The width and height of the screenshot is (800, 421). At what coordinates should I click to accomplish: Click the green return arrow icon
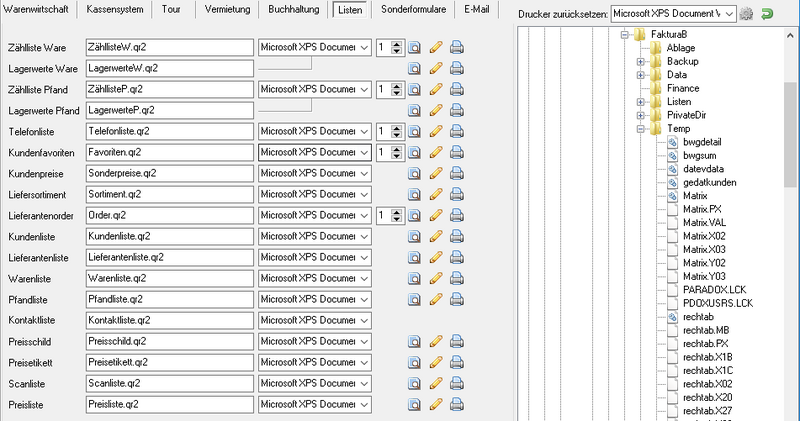point(767,15)
